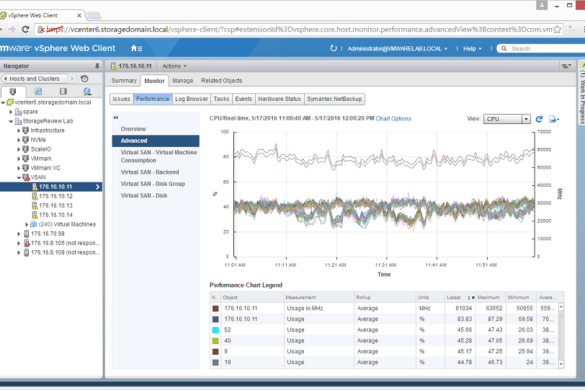Open Work In Progress side panel
This screenshot has width=585, height=390.
click(x=581, y=93)
